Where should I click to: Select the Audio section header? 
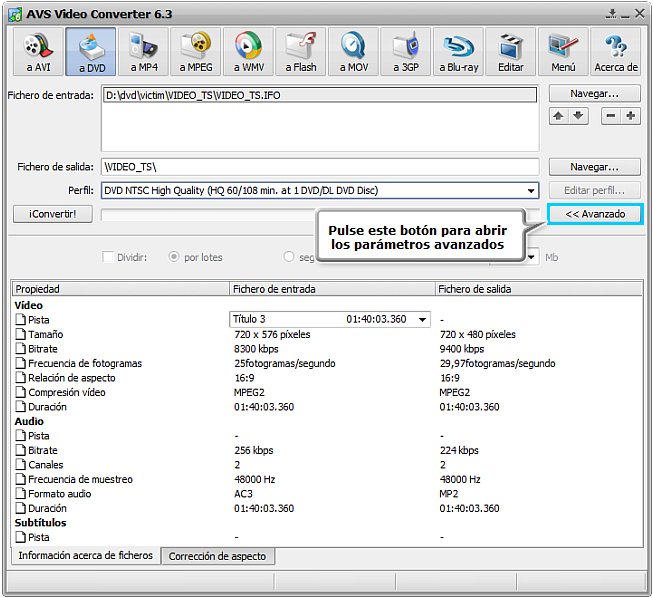click(x=29, y=421)
